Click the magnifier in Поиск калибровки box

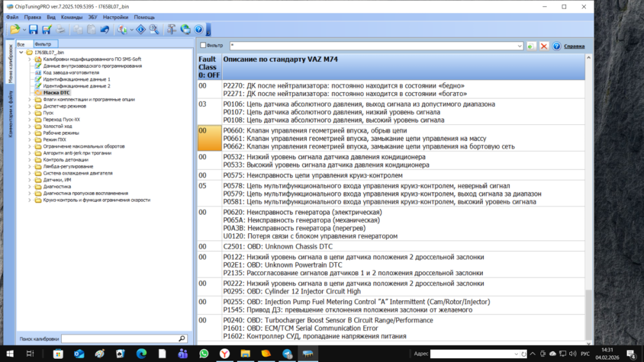click(182, 339)
